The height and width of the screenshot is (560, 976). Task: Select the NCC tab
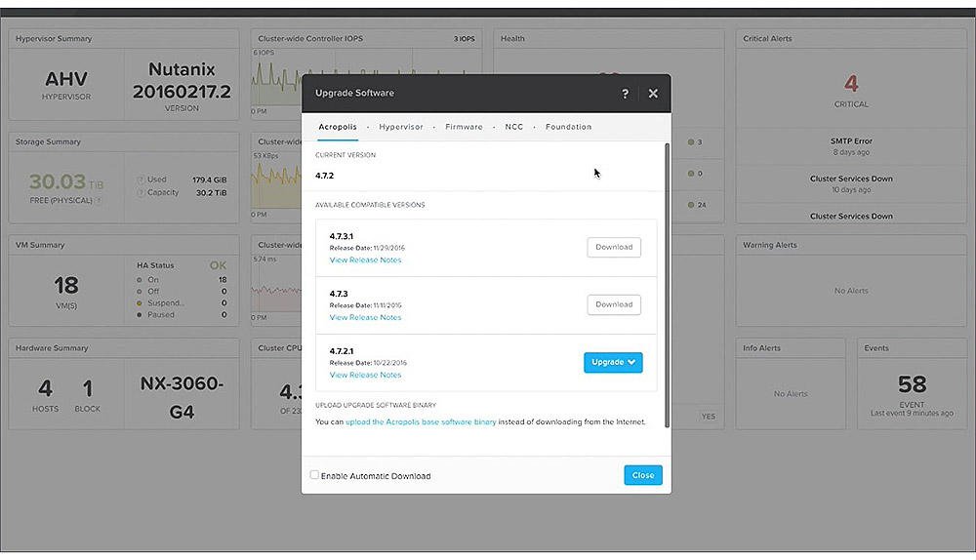point(514,127)
